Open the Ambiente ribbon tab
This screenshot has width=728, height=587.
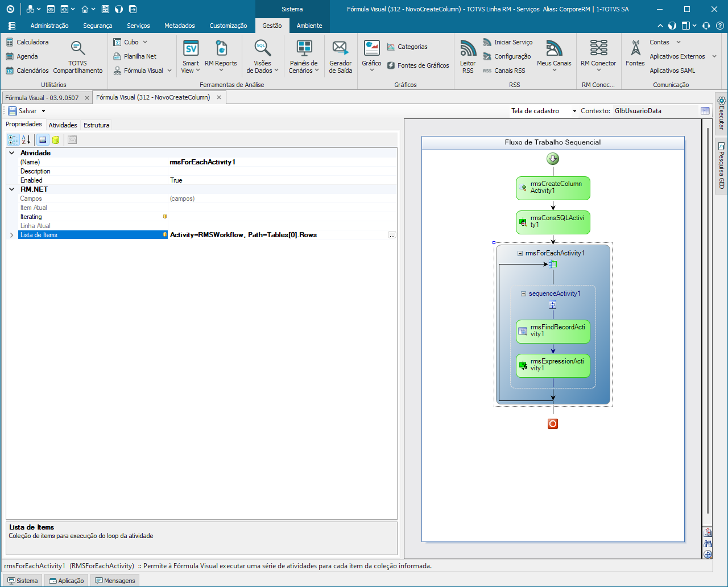tap(309, 26)
